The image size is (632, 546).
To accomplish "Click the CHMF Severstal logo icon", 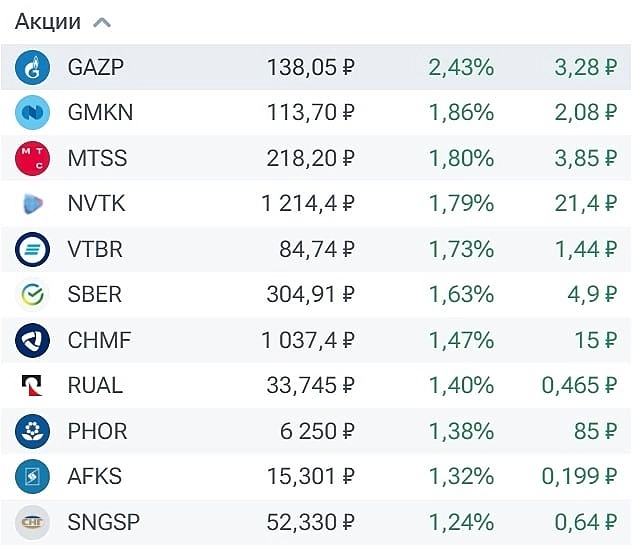I will [33, 340].
